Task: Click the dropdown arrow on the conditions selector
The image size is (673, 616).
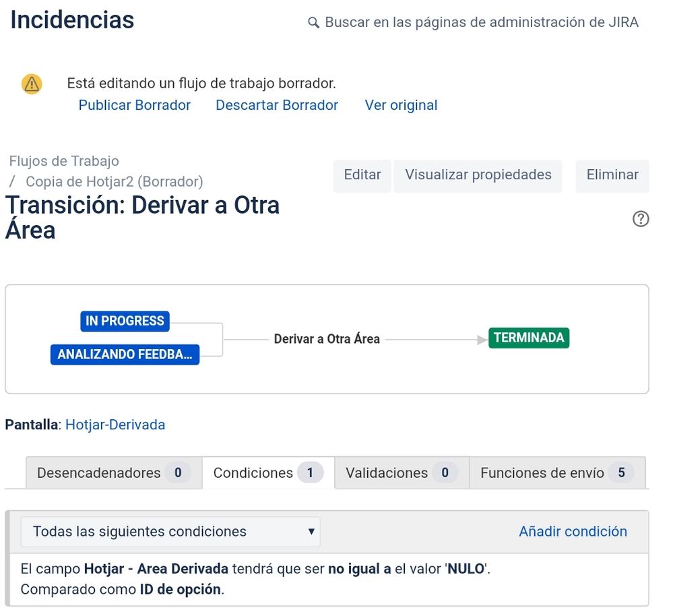Action: pyautogui.click(x=312, y=532)
